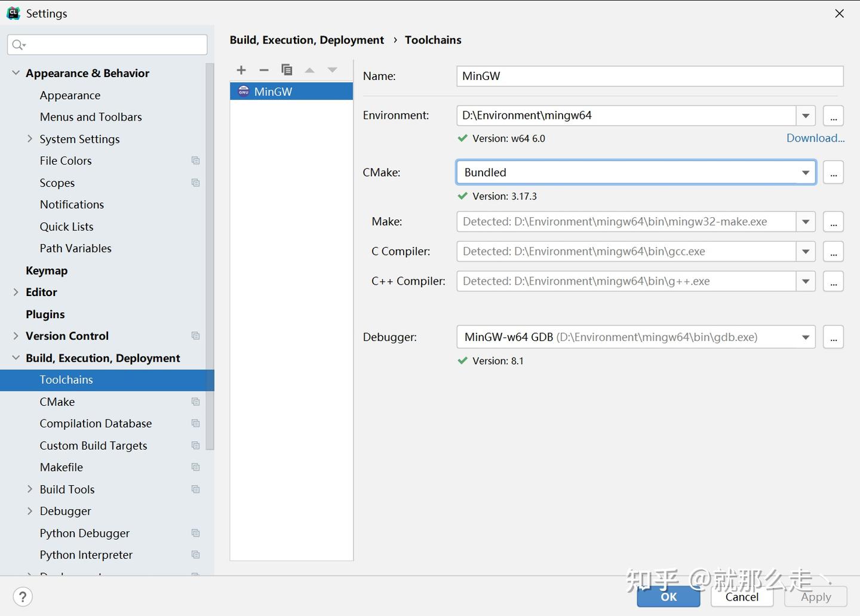Duplicate the MinGW toolchain via the copy icon

pyautogui.click(x=287, y=70)
